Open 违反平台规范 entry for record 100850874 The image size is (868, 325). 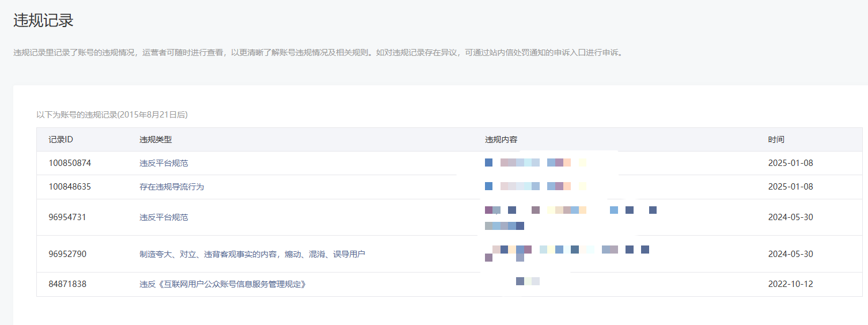(x=164, y=163)
